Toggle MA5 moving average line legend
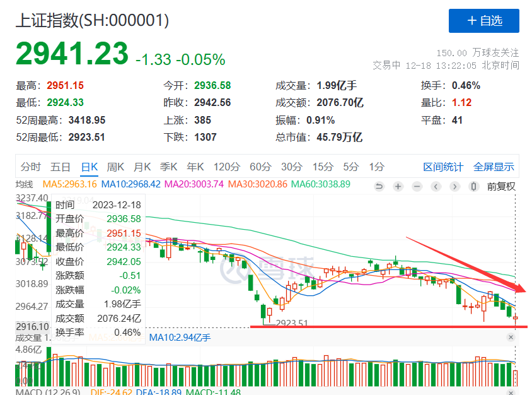Viewport: 532px width, 395px height. 69,184
